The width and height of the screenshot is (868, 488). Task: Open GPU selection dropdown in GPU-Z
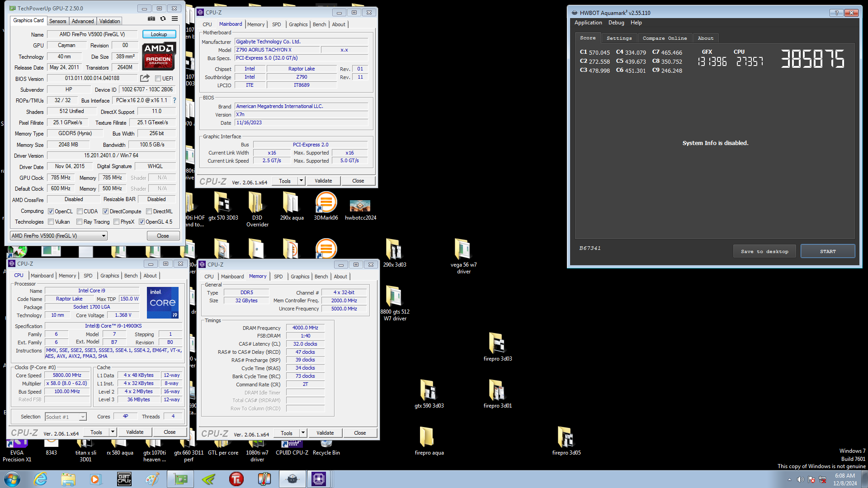[x=58, y=236]
